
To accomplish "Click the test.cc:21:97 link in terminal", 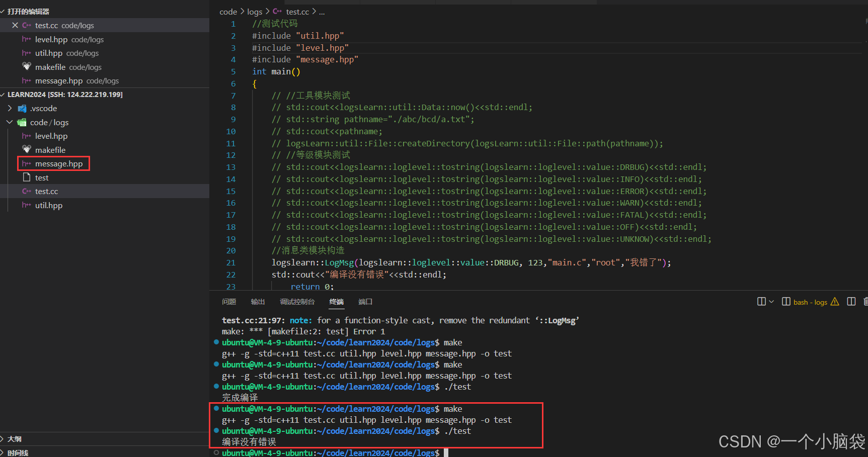I will [x=253, y=320].
